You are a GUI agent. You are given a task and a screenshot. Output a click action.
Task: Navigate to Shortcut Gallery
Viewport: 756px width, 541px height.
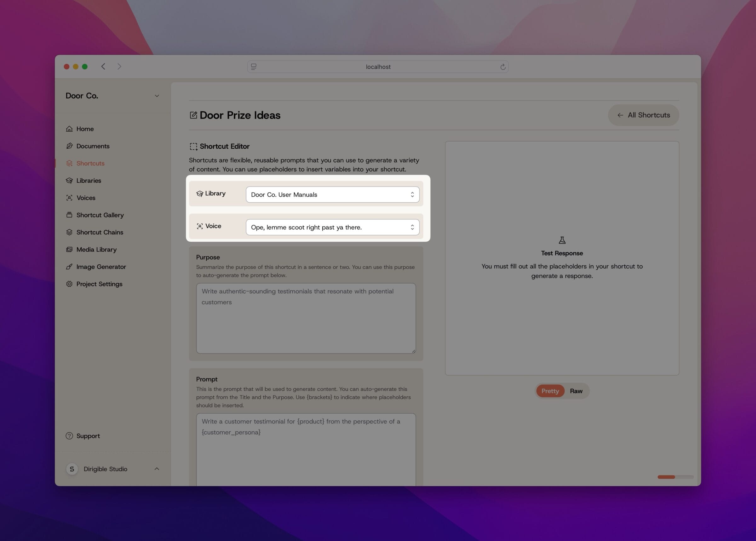(100, 215)
